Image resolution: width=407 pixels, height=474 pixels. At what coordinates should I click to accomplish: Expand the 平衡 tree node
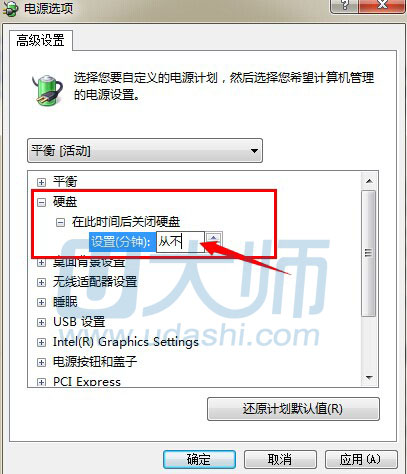pos(41,182)
